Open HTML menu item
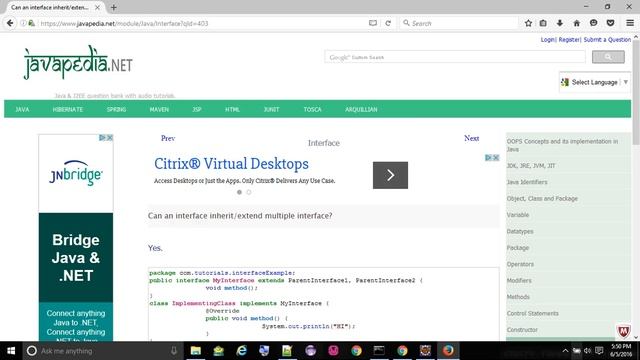 click(x=232, y=109)
